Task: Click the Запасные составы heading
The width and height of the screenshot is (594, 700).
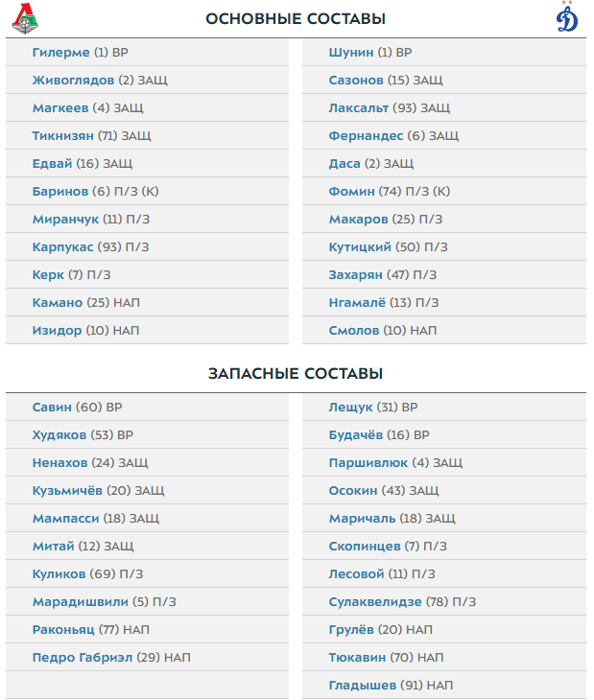Action: (296, 373)
